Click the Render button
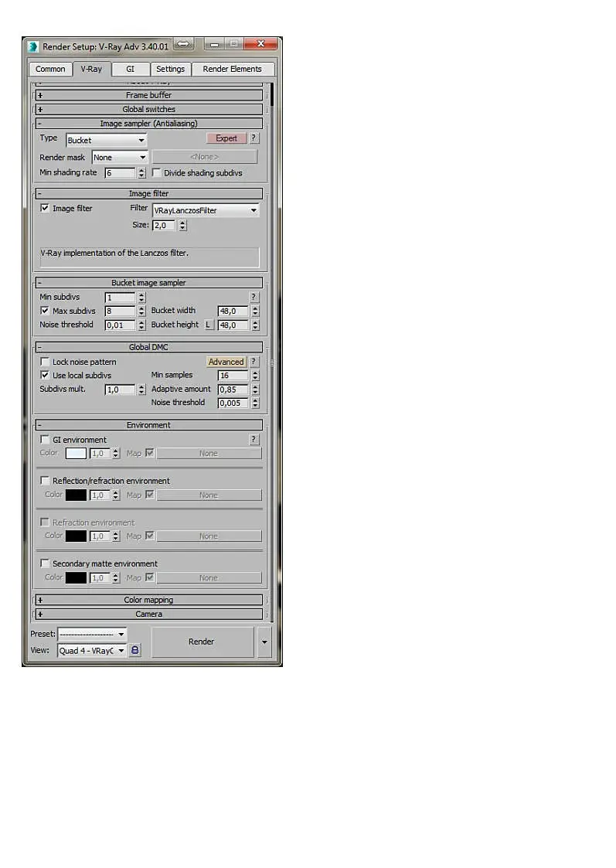The width and height of the screenshot is (616, 868). point(202,642)
